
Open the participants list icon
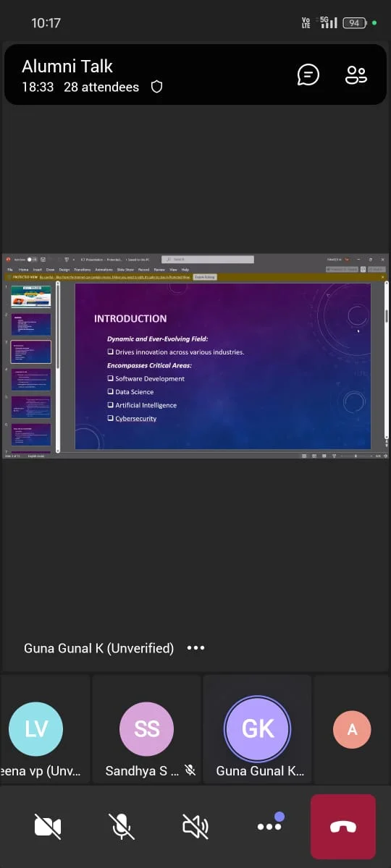pyautogui.click(x=356, y=75)
